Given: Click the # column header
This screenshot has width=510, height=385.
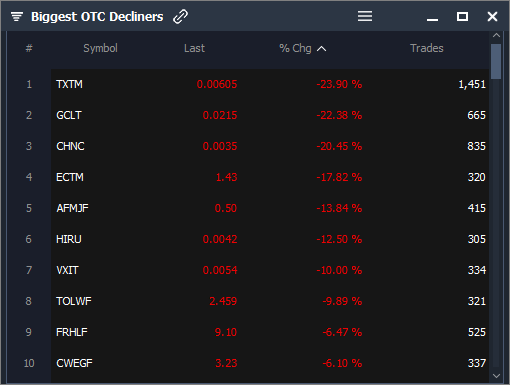Looking at the screenshot, I should tap(29, 48).
